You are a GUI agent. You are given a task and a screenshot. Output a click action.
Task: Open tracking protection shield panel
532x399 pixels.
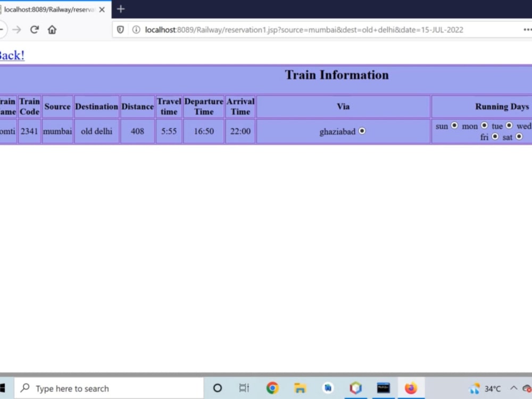tap(120, 30)
